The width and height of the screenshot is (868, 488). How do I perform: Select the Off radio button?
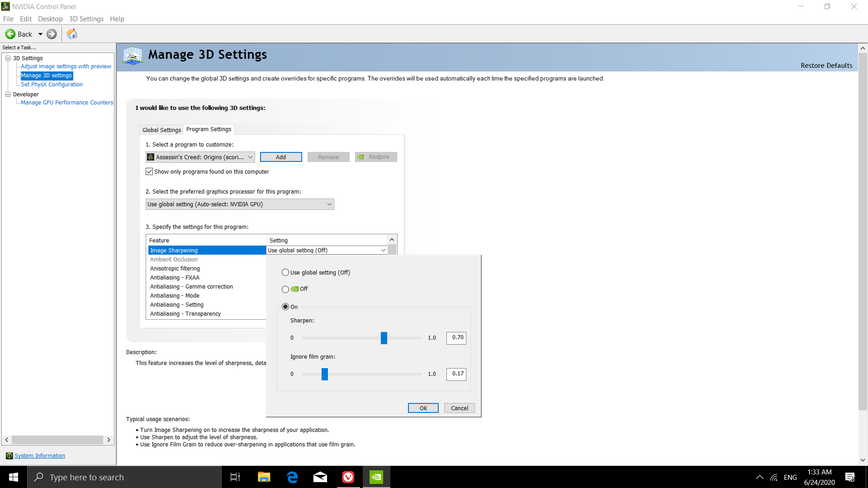[285, 289]
